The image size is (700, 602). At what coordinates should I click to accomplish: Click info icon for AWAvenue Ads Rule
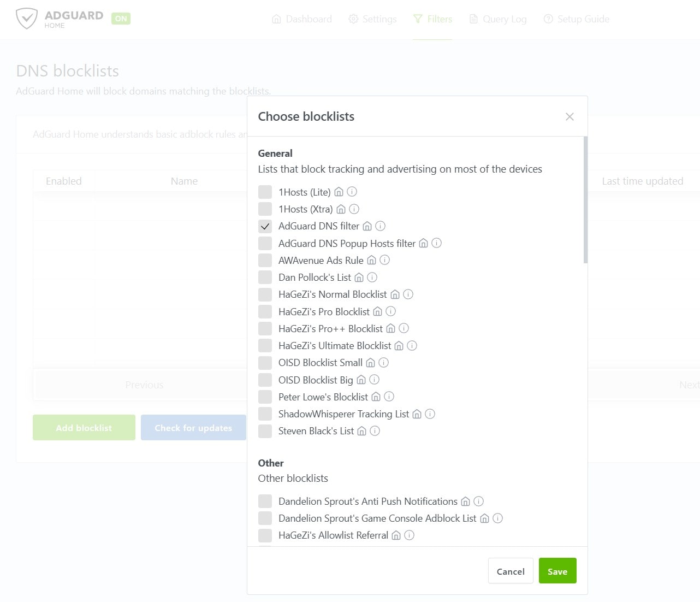tap(385, 260)
